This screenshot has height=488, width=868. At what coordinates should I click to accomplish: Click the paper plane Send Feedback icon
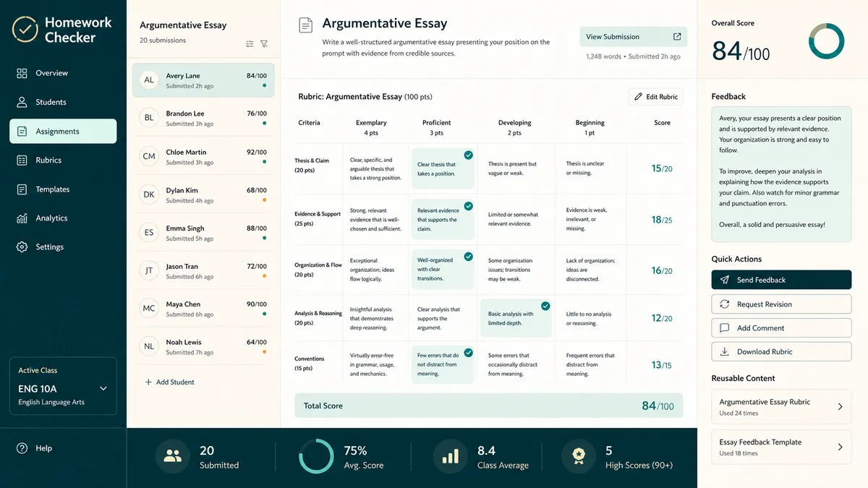coord(725,280)
